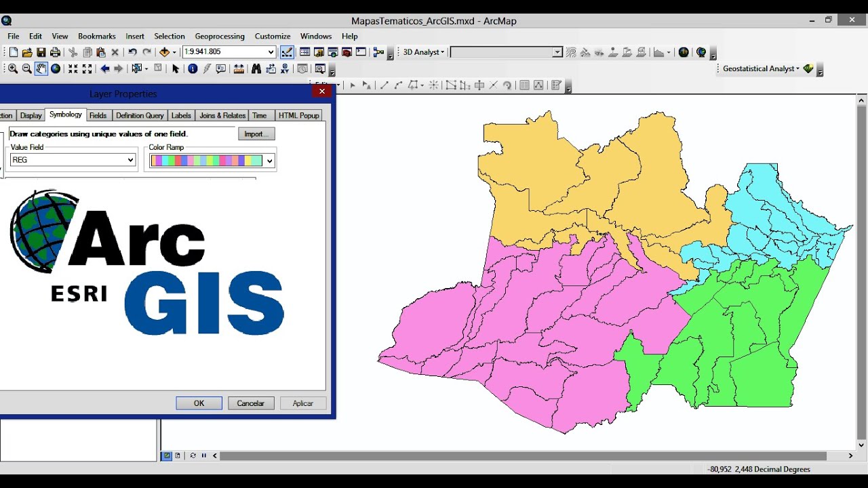Click the Redo arrow icon
The width and height of the screenshot is (868, 488).
(x=146, y=52)
